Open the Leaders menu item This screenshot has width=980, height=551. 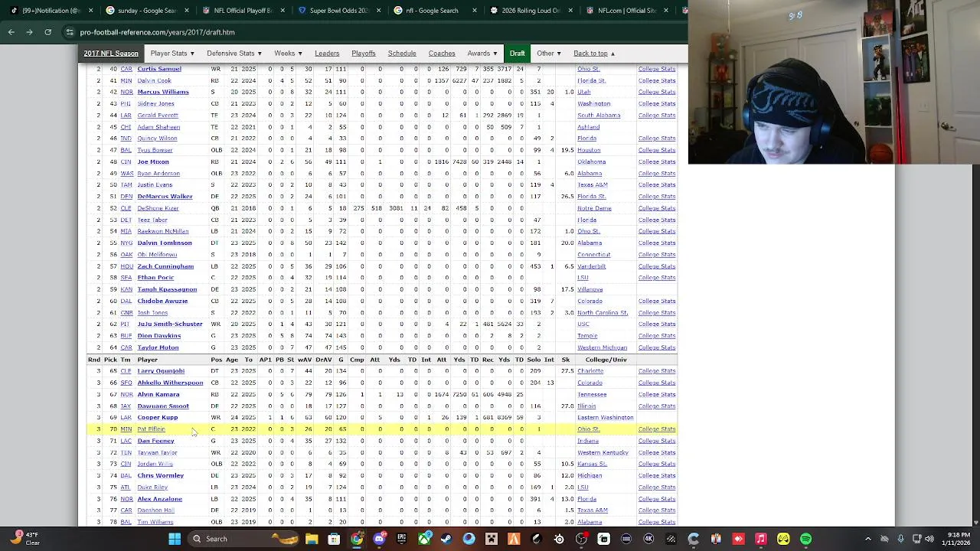(x=327, y=54)
